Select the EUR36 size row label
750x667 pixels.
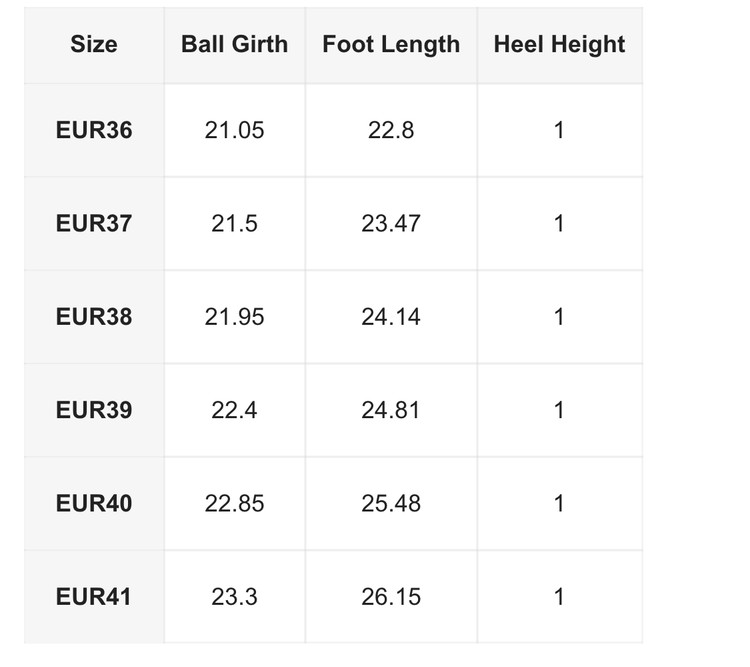[94, 130]
